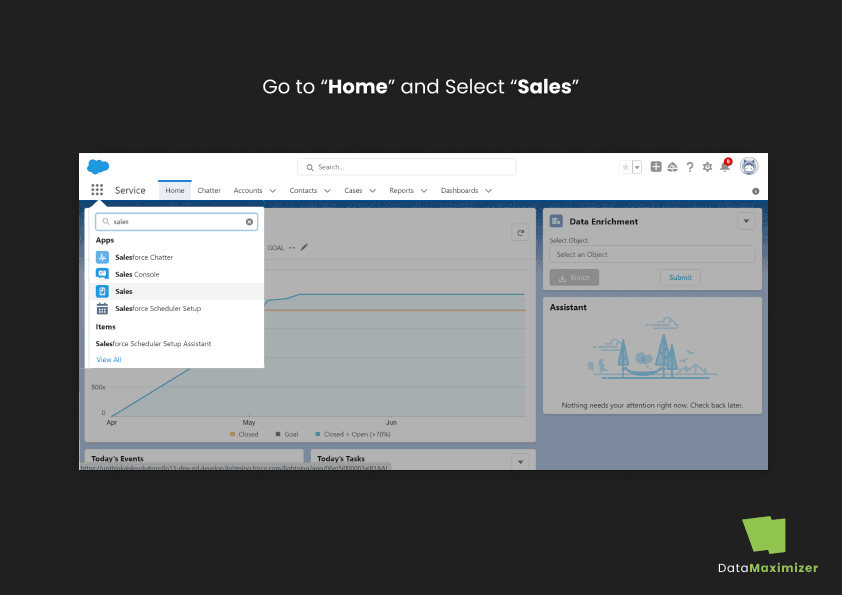
Task: Click the View All link
Action: click(x=109, y=360)
